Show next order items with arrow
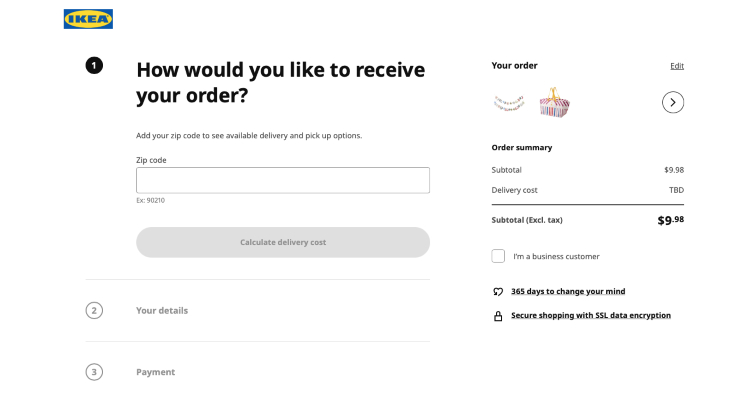730x396 pixels. coord(673,102)
